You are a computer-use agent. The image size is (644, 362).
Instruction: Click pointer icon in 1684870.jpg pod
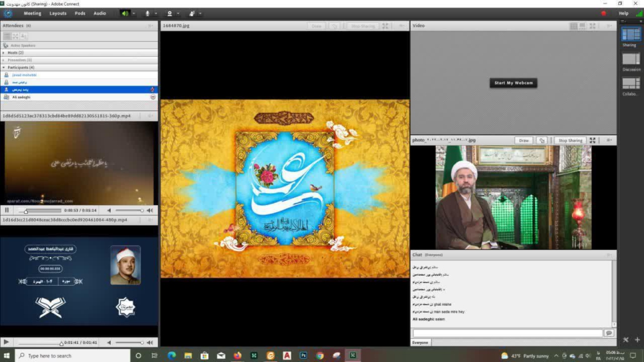click(335, 26)
